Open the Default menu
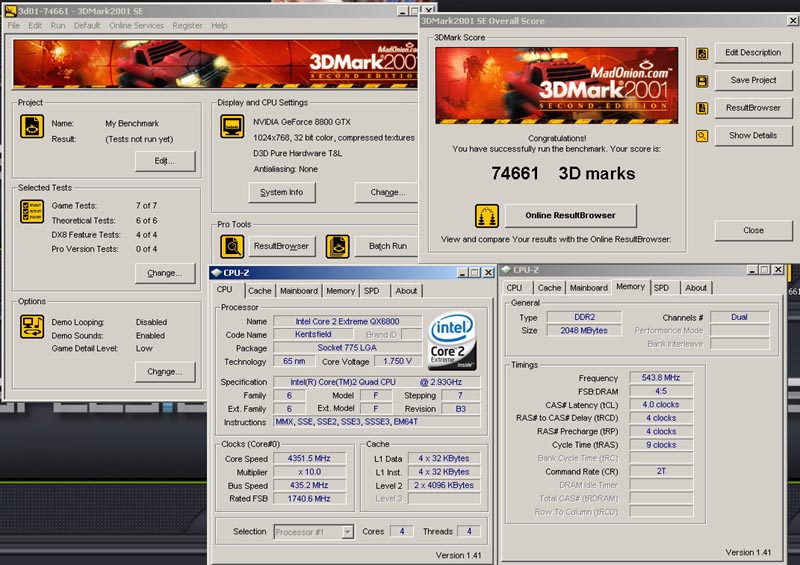800x565 pixels. (87, 26)
